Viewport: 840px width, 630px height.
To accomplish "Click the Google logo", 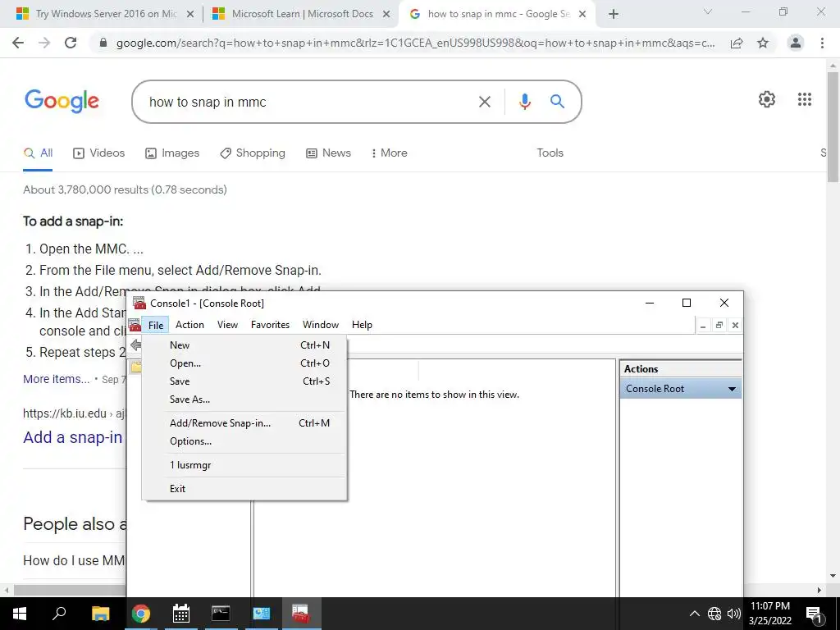I will click(x=62, y=101).
